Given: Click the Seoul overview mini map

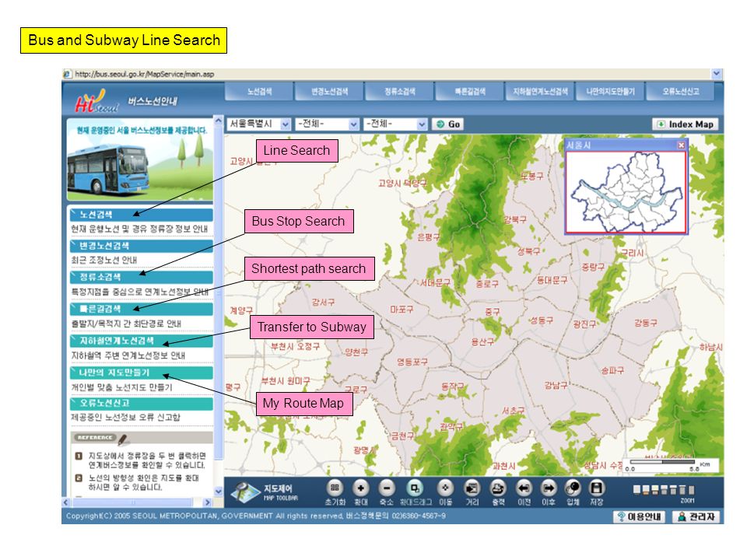Looking at the screenshot, I should pos(626,192).
